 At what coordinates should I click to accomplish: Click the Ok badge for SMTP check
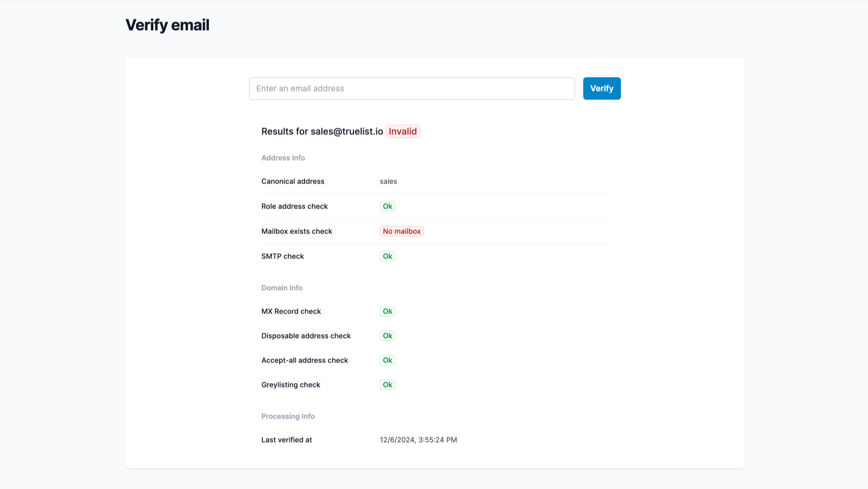click(x=387, y=256)
